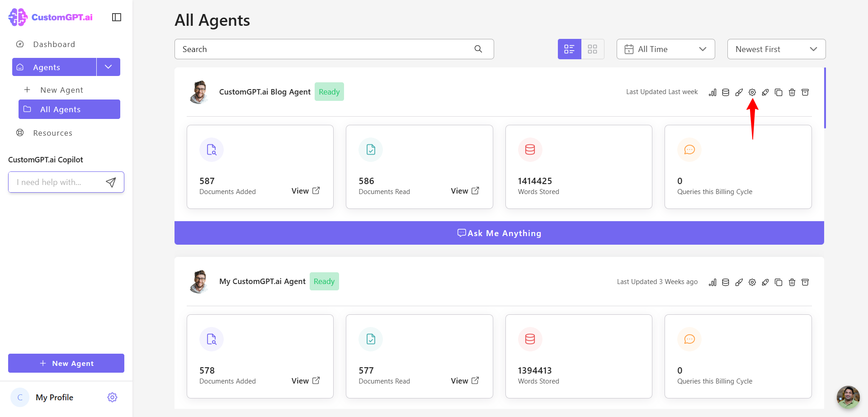Switch to list view layout

point(570,49)
